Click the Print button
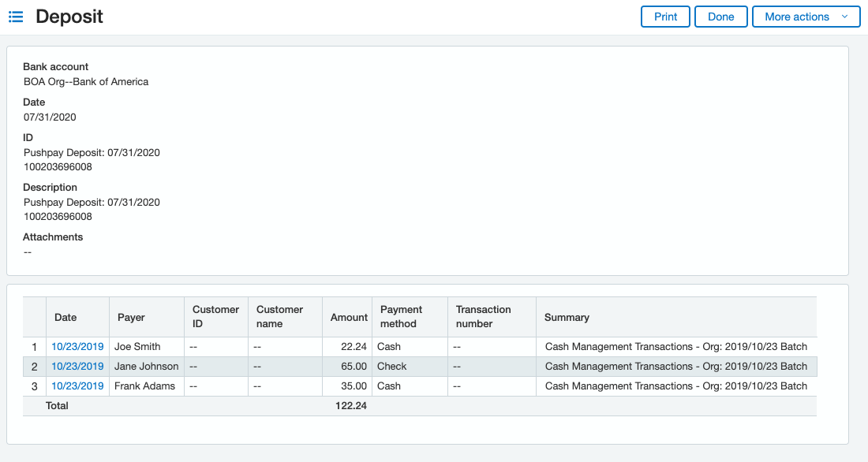 click(x=665, y=16)
